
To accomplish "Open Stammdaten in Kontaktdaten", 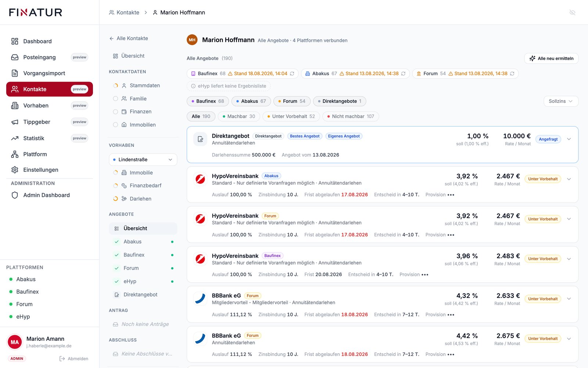I will tap(143, 85).
